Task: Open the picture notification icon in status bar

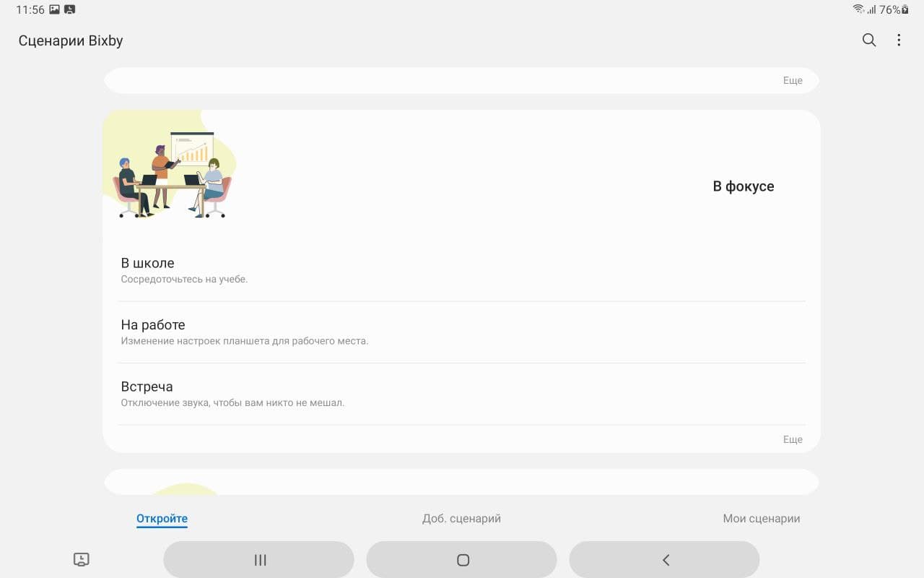Action: [54, 9]
